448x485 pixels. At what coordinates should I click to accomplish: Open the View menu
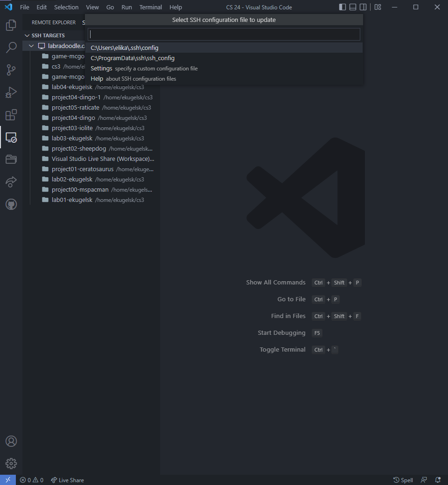[92, 7]
